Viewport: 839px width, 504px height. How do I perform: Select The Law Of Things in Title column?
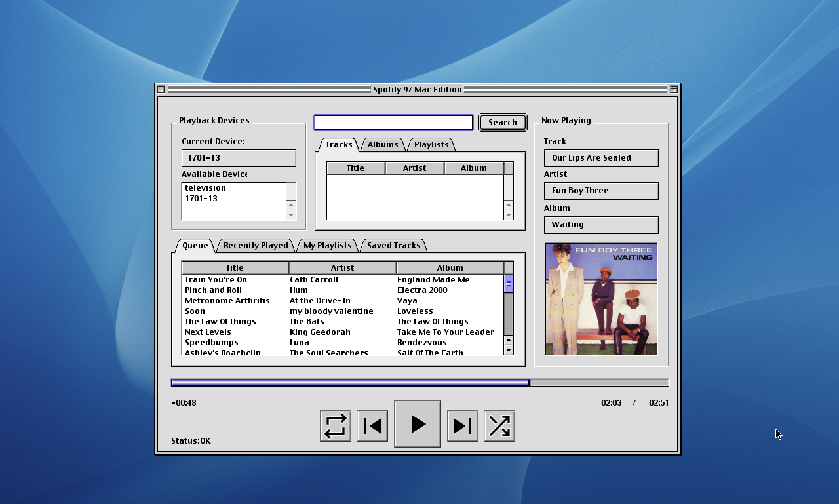220,322
